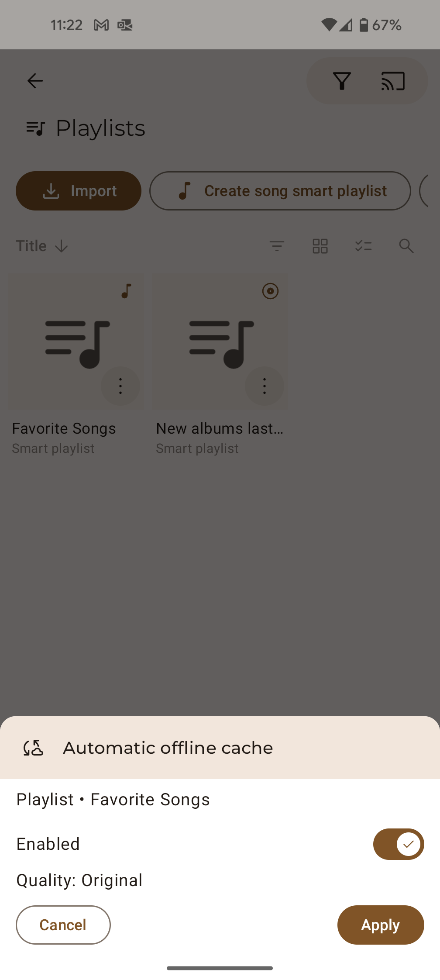Toggle Title sort direction arrow
This screenshot has width=440, height=980.
click(62, 246)
